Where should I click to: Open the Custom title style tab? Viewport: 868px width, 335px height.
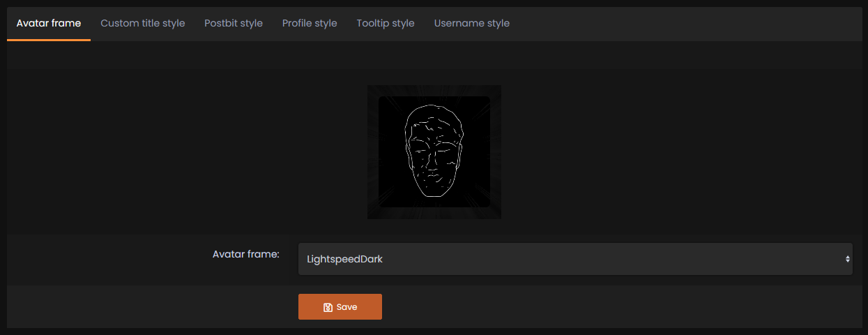143,23
